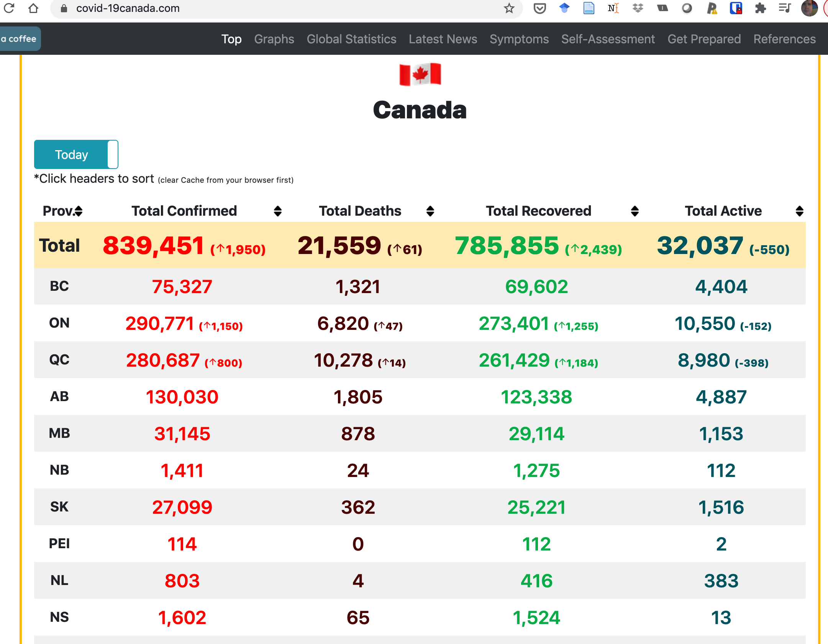Open the media controls playlist icon
Screen dimensions: 828x644
pos(784,8)
